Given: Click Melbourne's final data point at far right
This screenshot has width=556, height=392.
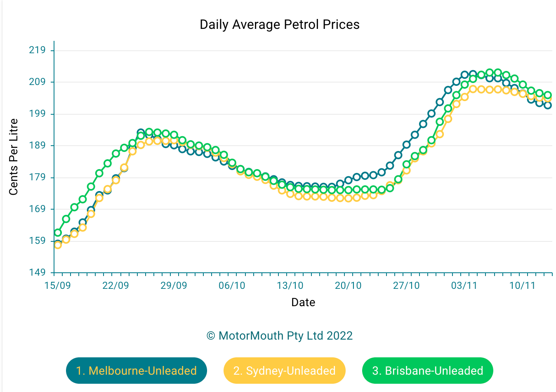Looking at the screenshot, I should (548, 105).
